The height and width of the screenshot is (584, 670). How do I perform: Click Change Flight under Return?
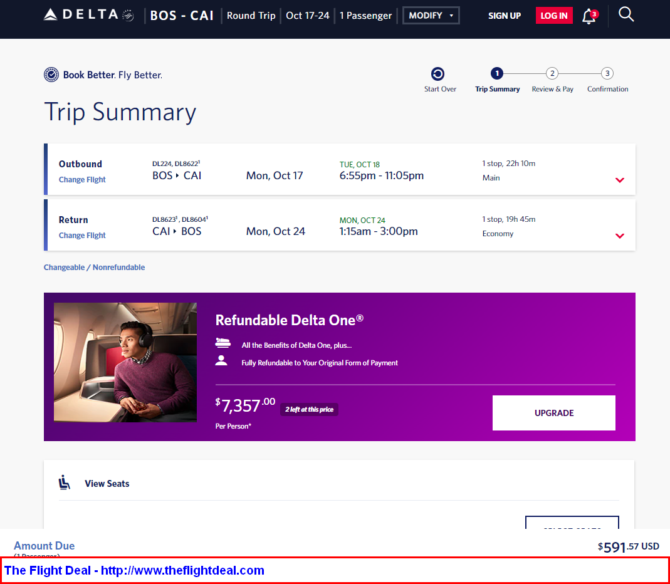[x=82, y=235]
